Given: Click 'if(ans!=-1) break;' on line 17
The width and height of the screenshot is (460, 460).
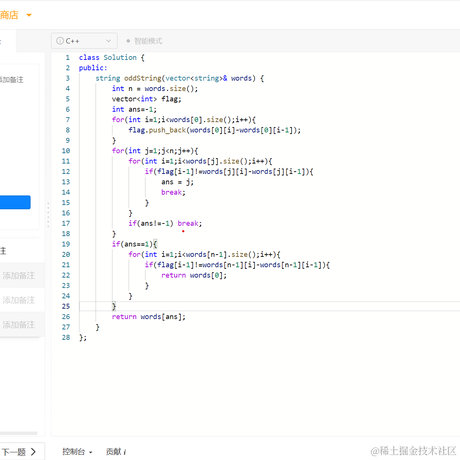Looking at the screenshot, I should point(165,223).
